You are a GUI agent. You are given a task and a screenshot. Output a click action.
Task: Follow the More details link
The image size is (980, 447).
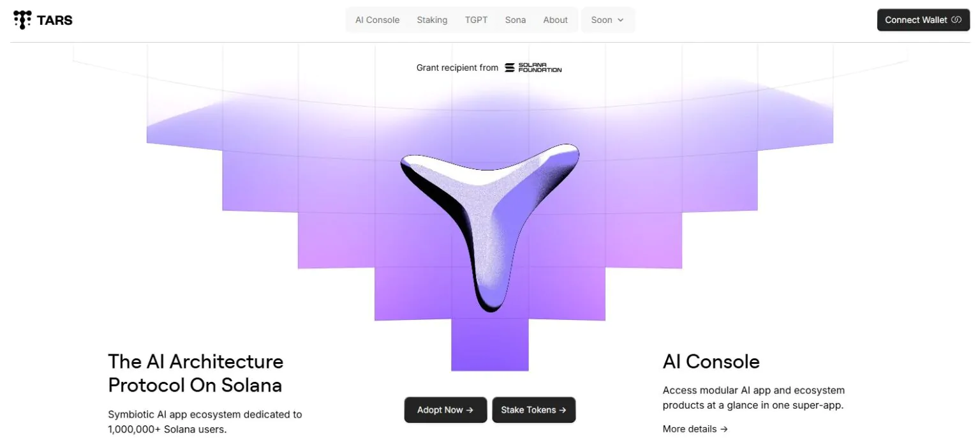pos(695,429)
